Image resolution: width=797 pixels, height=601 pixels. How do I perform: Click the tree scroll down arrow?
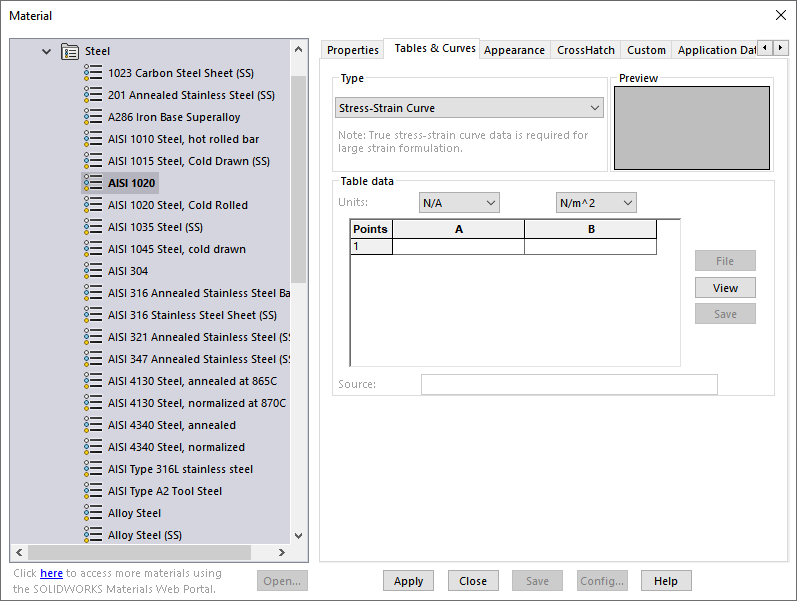298,535
